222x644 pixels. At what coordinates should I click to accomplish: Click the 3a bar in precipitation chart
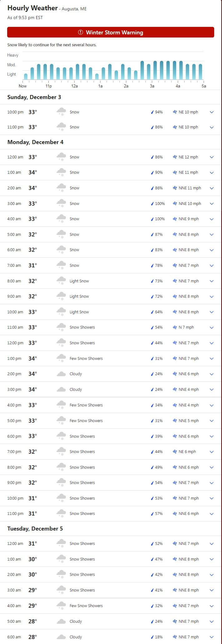155,70
